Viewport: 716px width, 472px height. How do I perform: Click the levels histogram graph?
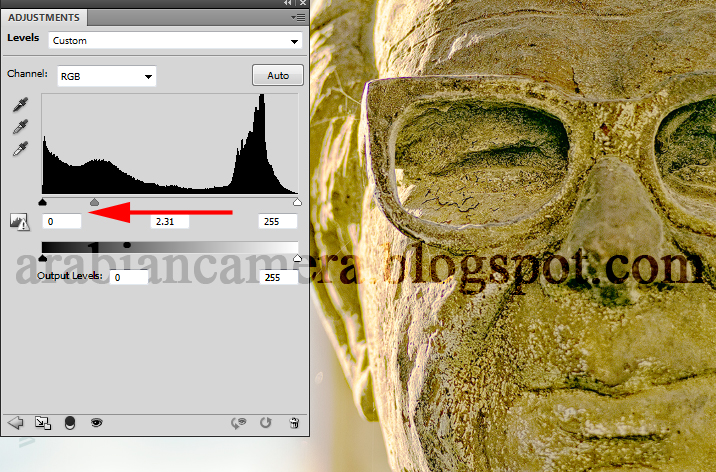click(170, 144)
